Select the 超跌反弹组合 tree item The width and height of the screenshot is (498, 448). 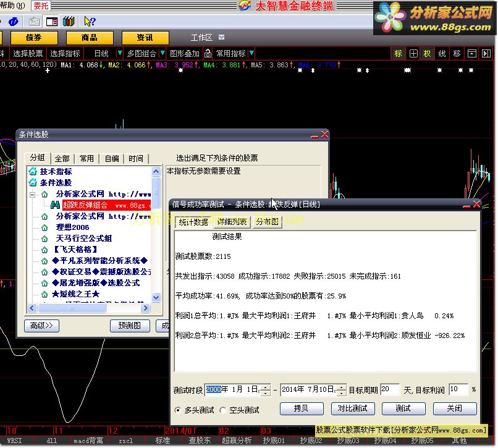(x=106, y=205)
